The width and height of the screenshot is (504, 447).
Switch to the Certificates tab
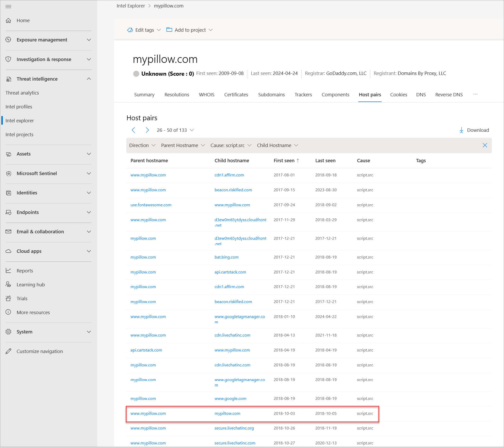coord(236,95)
